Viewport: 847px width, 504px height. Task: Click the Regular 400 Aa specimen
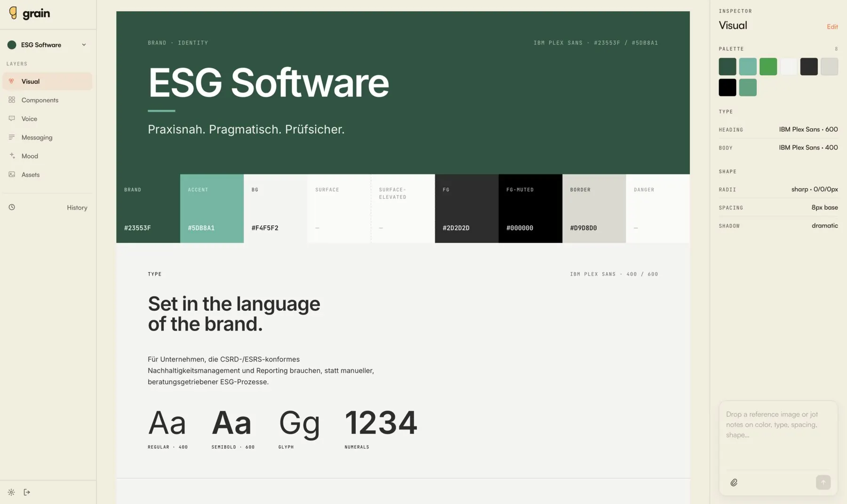(167, 423)
